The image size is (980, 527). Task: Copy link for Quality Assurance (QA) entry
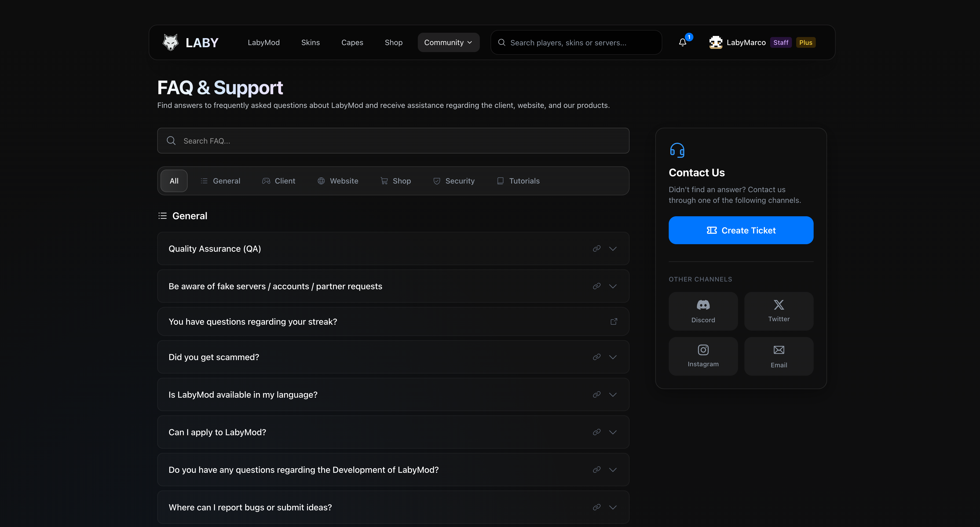[597, 248]
